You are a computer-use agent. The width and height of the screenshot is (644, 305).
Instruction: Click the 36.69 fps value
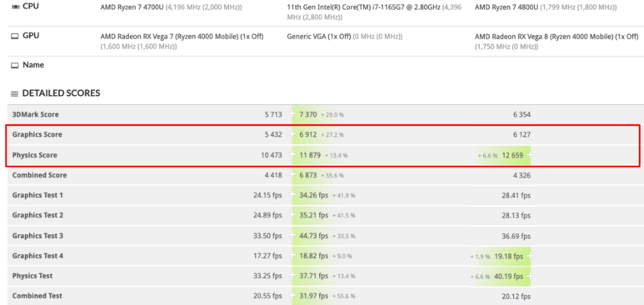click(x=516, y=236)
